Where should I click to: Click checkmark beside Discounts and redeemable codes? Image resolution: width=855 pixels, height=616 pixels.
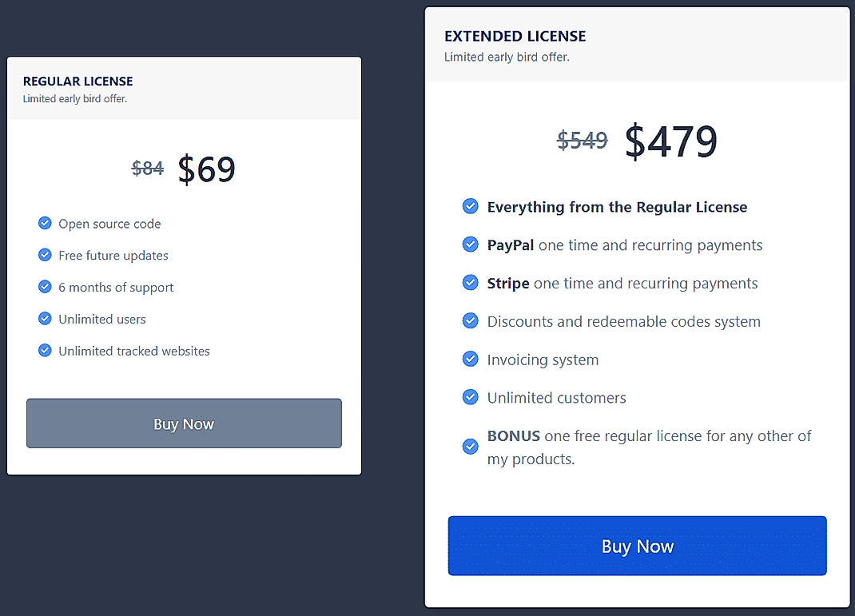click(x=471, y=321)
